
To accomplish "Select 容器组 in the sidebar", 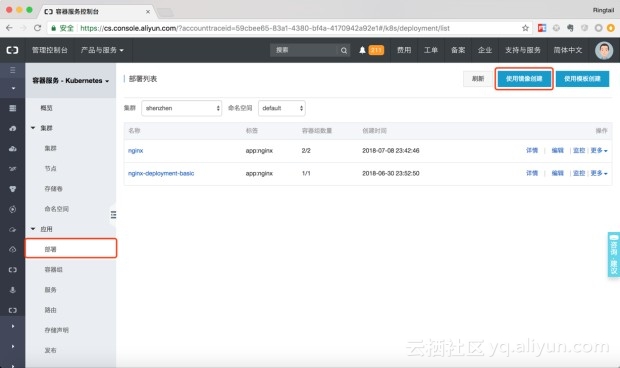I will click(x=53, y=270).
